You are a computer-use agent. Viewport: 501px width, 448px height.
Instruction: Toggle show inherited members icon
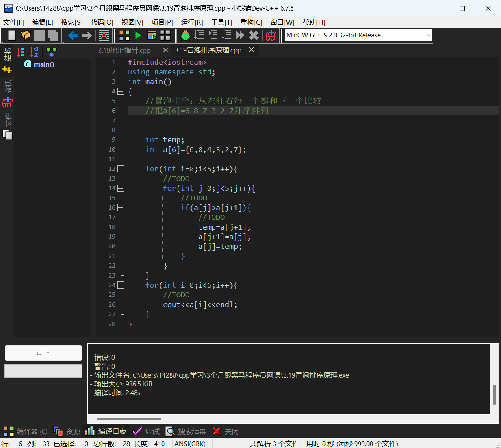click(x=51, y=52)
